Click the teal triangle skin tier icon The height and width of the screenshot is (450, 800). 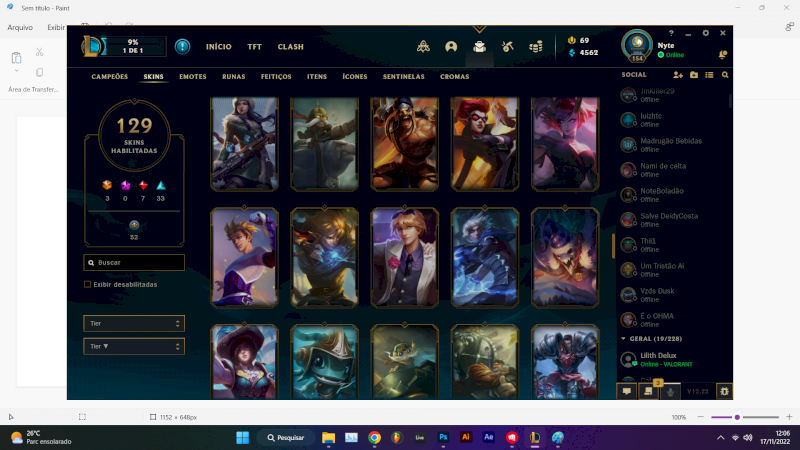coord(161,185)
